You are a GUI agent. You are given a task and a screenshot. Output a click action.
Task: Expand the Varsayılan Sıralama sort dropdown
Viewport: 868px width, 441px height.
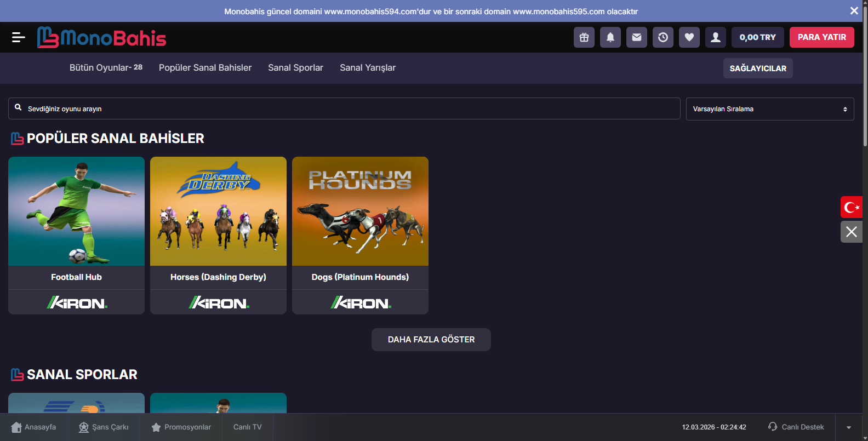(x=769, y=109)
